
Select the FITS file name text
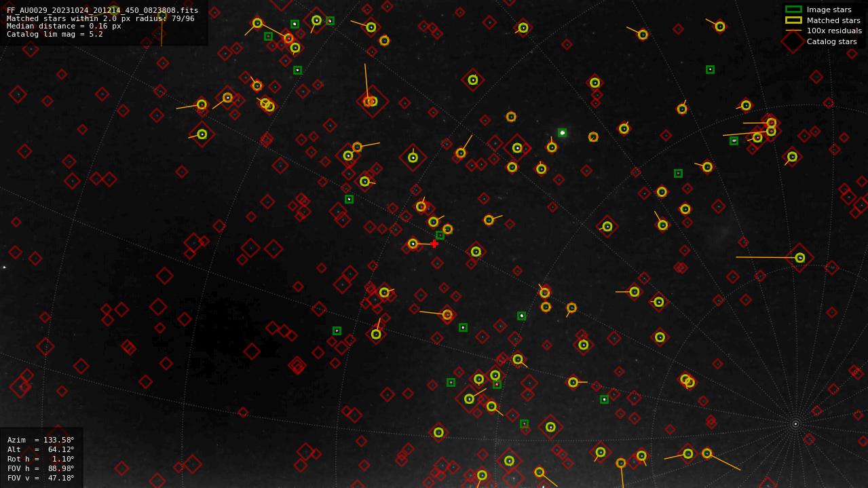(102, 10)
